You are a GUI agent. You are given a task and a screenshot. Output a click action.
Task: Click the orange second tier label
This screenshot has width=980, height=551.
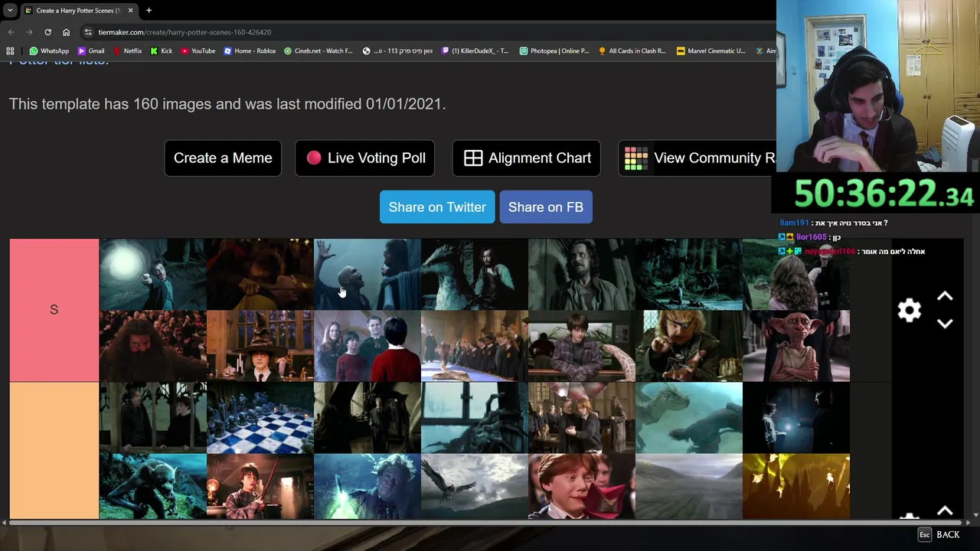click(x=54, y=451)
